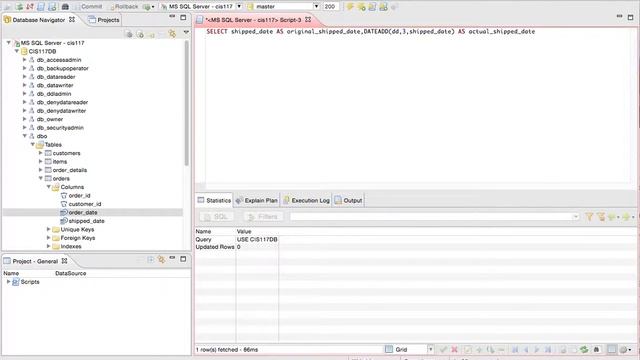This screenshot has width=640, height=360.
Task: Click the results settings gear icon
Action: (x=624, y=350)
